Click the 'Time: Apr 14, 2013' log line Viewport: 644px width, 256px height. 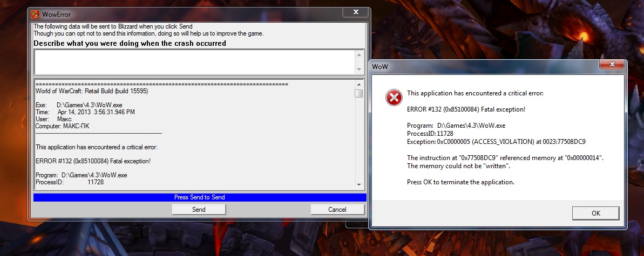tap(85, 112)
